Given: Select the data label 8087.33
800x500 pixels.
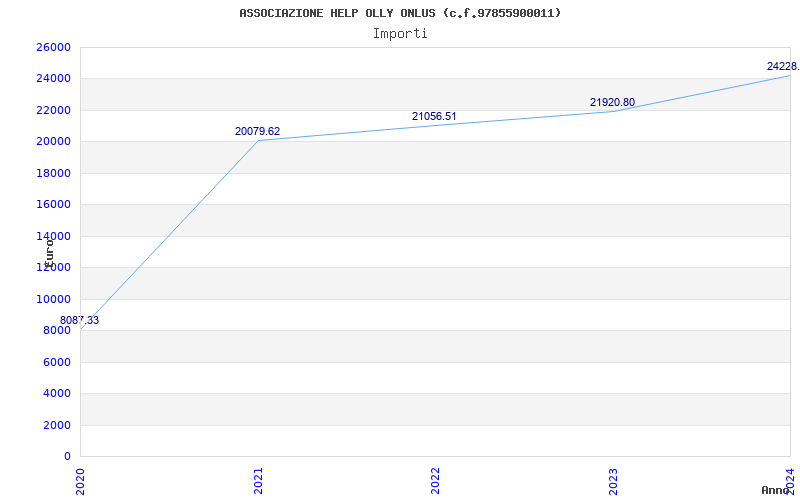Looking at the screenshot, I should point(80,320).
